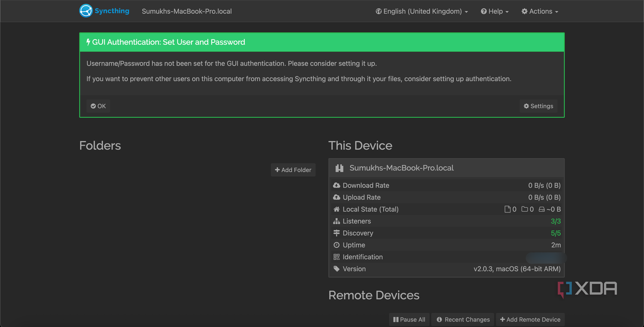
Task: Click the blurred device identification value
Action: pos(546,257)
